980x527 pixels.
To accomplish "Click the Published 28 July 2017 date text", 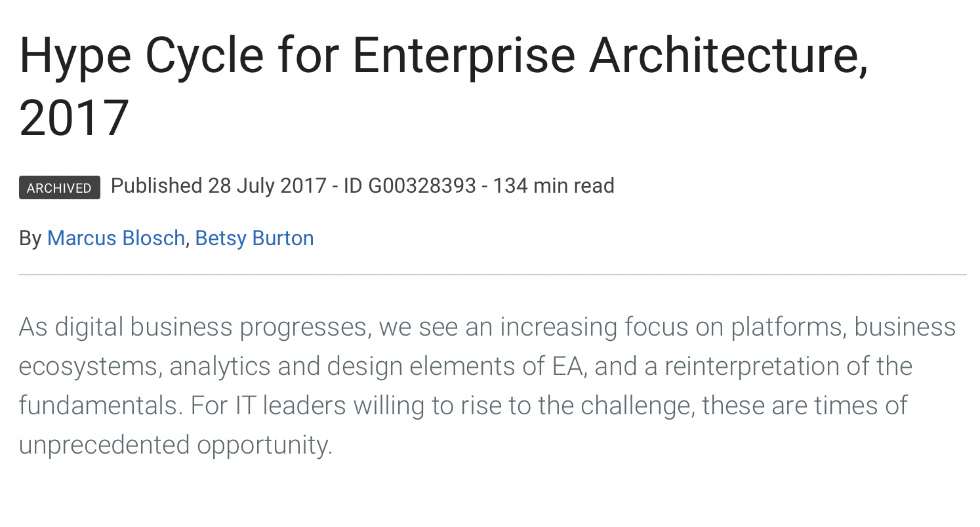I will click(218, 186).
